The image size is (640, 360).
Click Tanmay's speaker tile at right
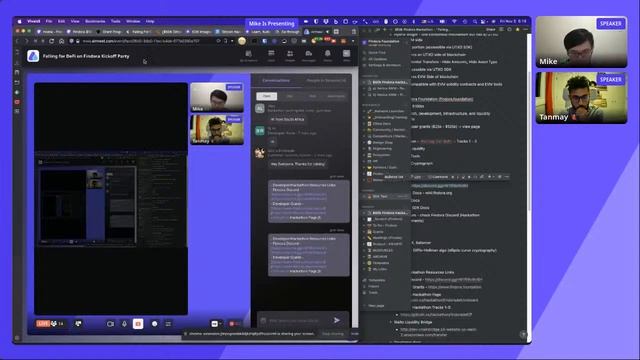(581, 98)
